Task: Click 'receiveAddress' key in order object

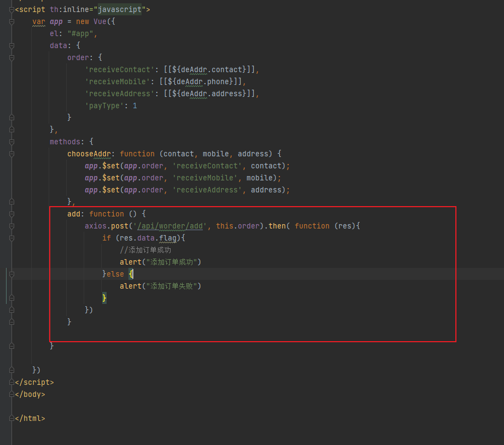Action: click(120, 94)
